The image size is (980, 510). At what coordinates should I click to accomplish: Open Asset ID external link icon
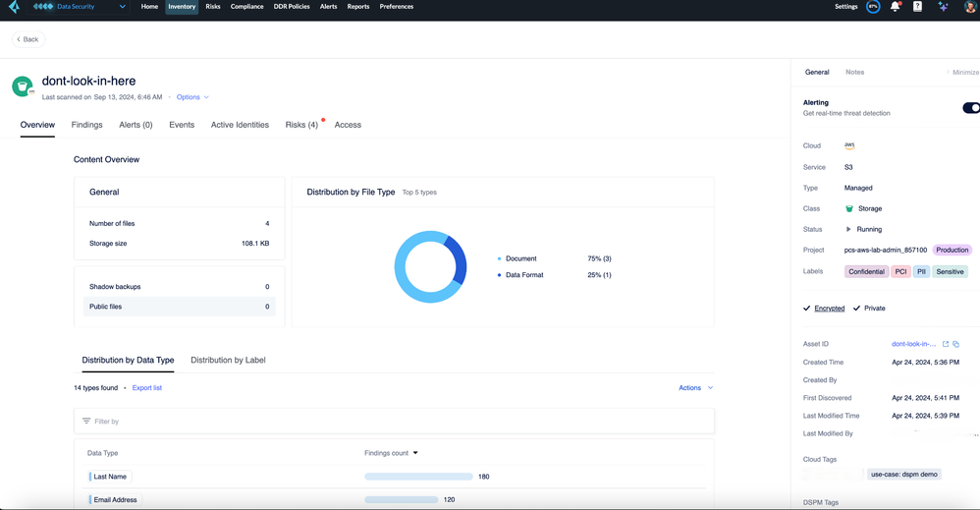tap(946, 344)
